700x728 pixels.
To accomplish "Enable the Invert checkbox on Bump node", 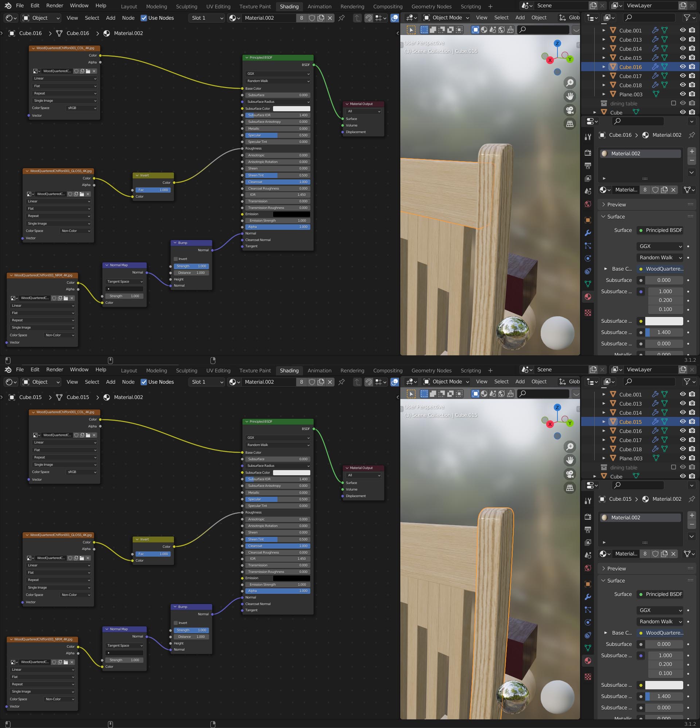I will point(175,259).
